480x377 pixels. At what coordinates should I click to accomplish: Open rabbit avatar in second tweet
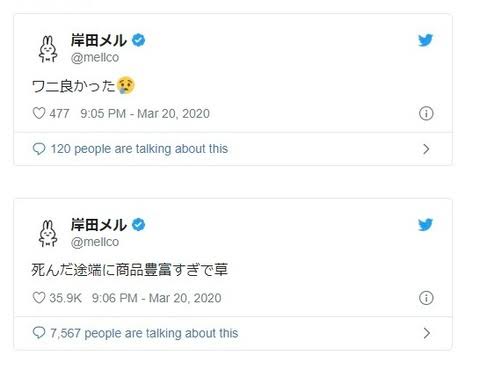click(x=48, y=233)
